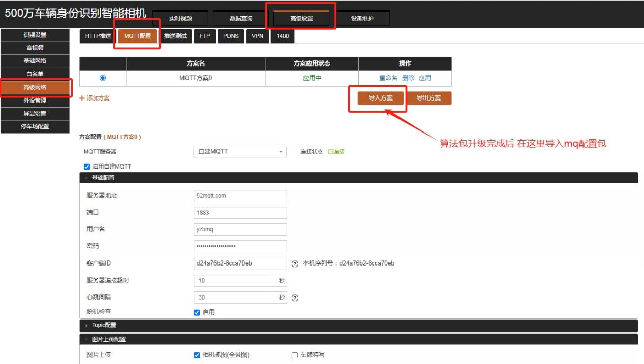Click 删除 link for MQTT方案0
Viewport: 644px width, 364px height.
[x=408, y=78]
